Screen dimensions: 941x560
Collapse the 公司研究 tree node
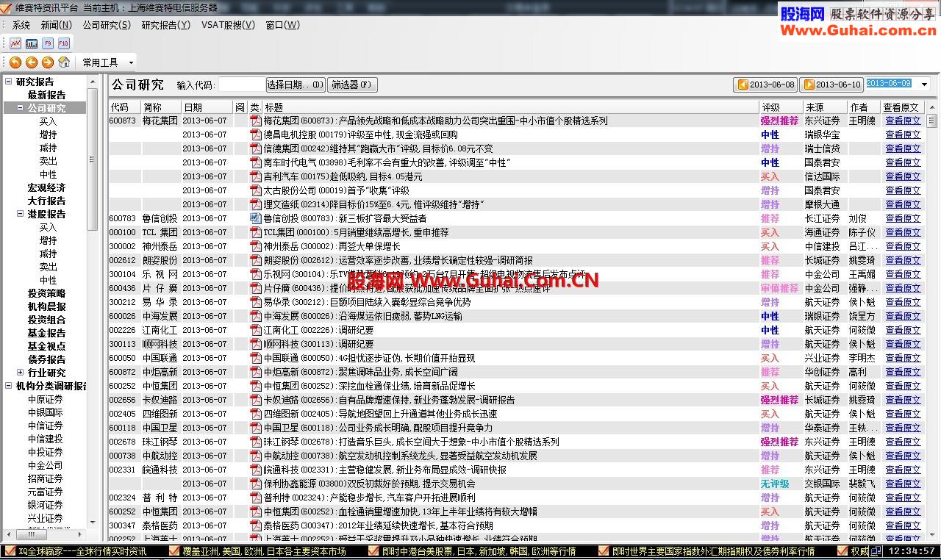point(20,108)
